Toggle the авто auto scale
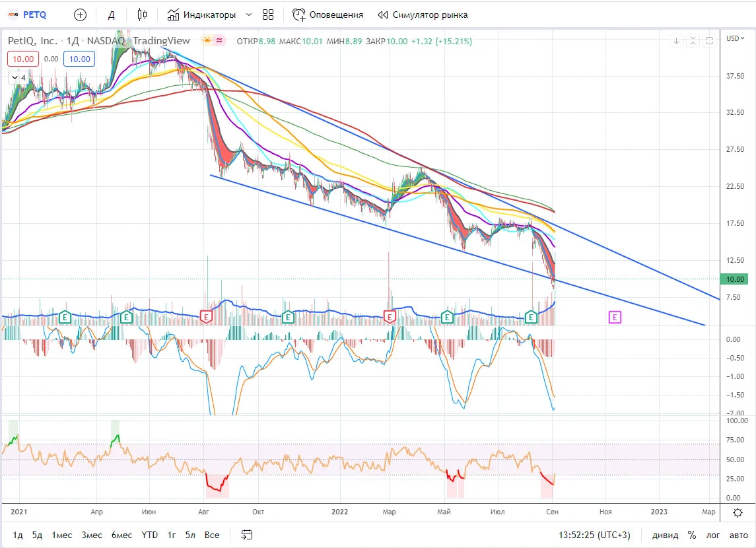This screenshot has height=548, width=756. pyautogui.click(x=739, y=535)
